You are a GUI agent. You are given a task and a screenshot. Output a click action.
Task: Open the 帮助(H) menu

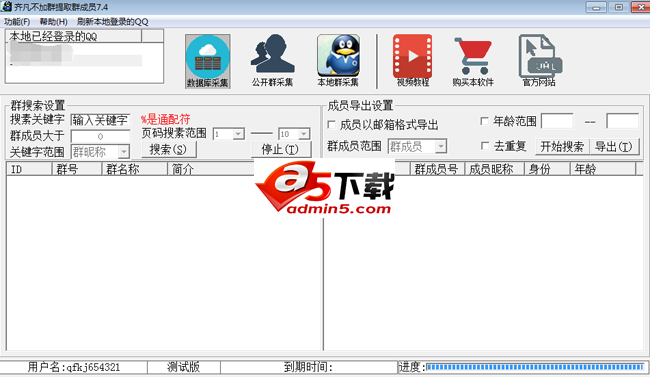tap(53, 22)
